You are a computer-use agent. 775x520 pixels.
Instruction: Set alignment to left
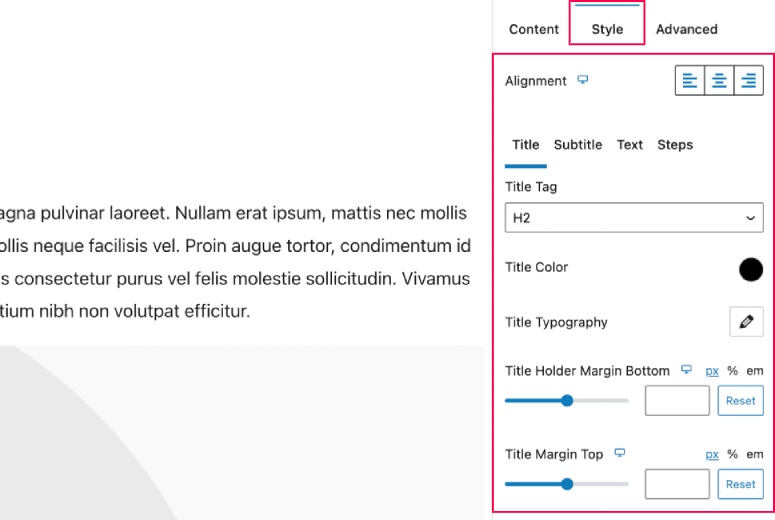(689, 81)
